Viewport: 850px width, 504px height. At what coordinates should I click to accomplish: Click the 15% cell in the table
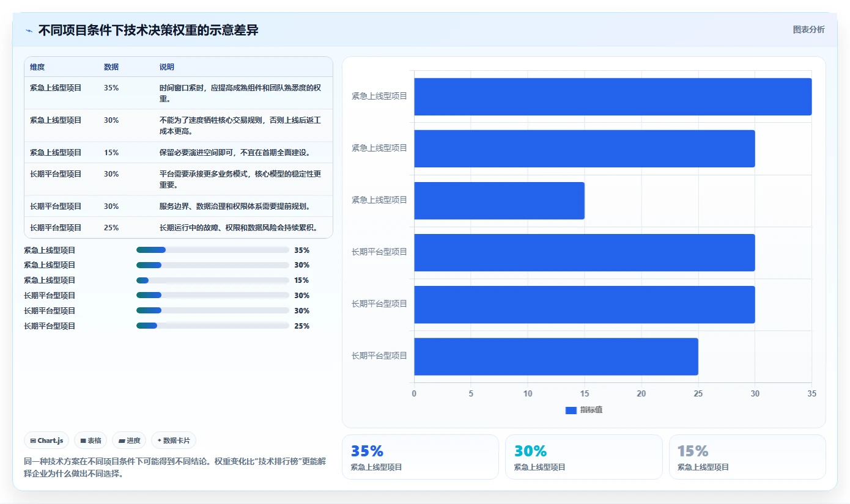click(x=111, y=152)
